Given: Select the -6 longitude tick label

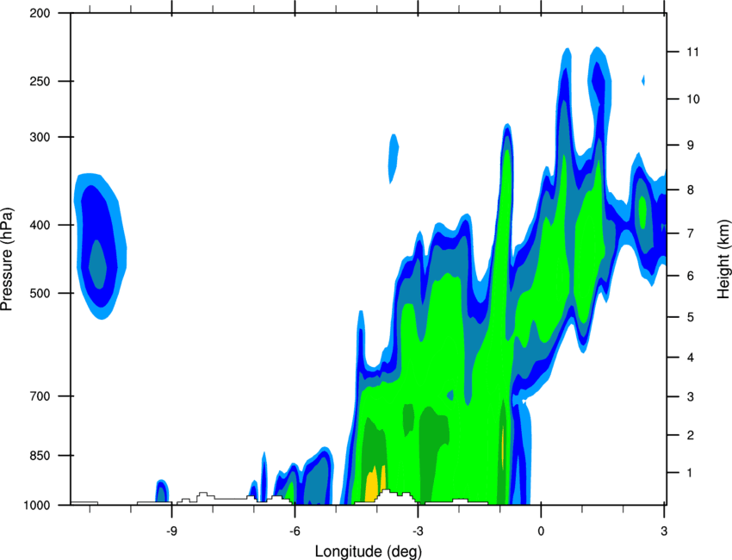Looking at the screenshot, I should tap(292, 531).
